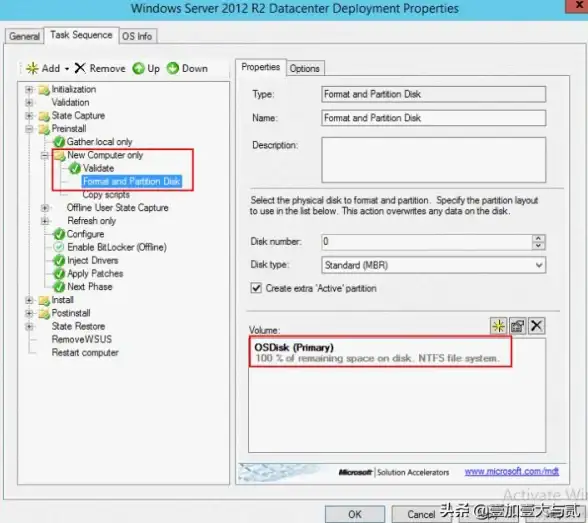Click the Add star icon in toolbar
The height and width of the screenshot is (523, 588).
32,68
